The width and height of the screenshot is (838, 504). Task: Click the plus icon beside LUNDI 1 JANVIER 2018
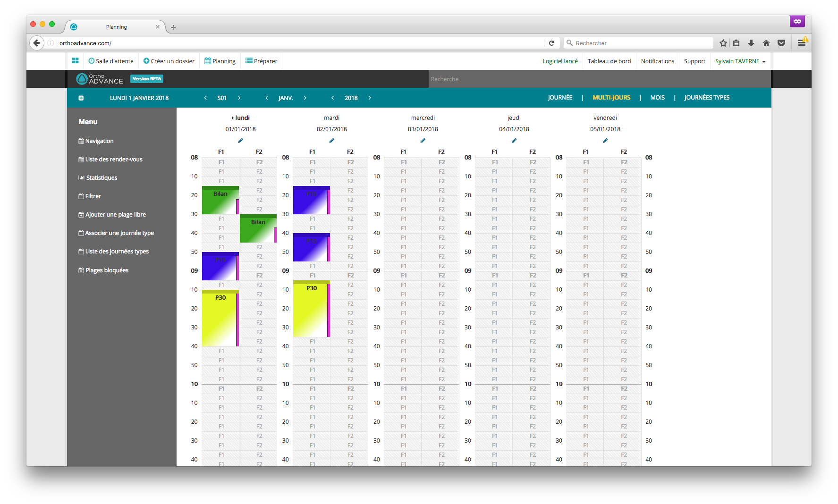[x=81, y=98]
